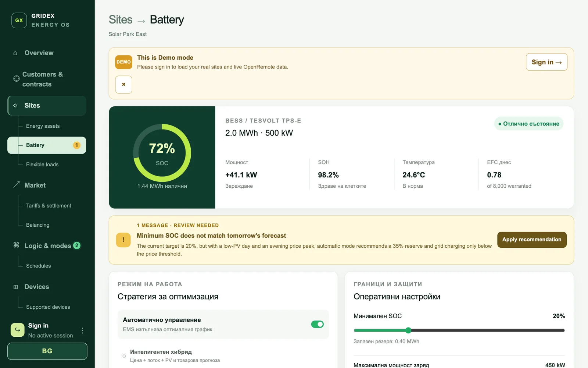Click the Sign in → banner button
Image resolution: width=588 pixels, height=368 pixels.
tap(546, 62)
